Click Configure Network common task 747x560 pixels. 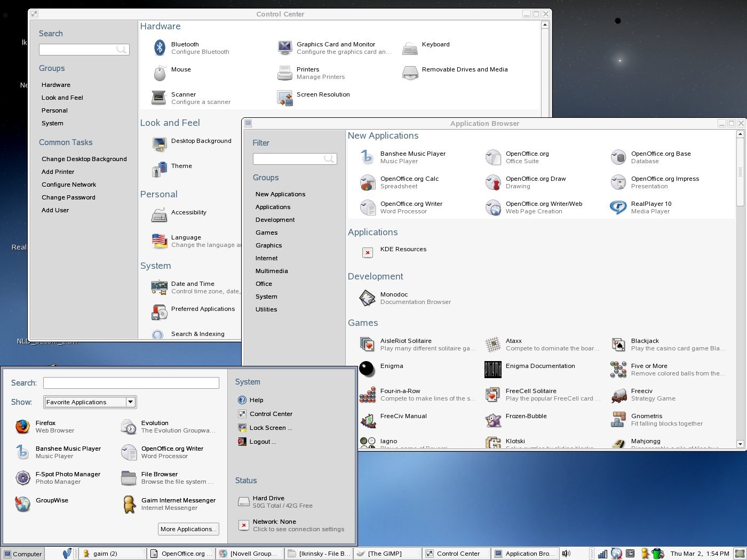point(69,185)
